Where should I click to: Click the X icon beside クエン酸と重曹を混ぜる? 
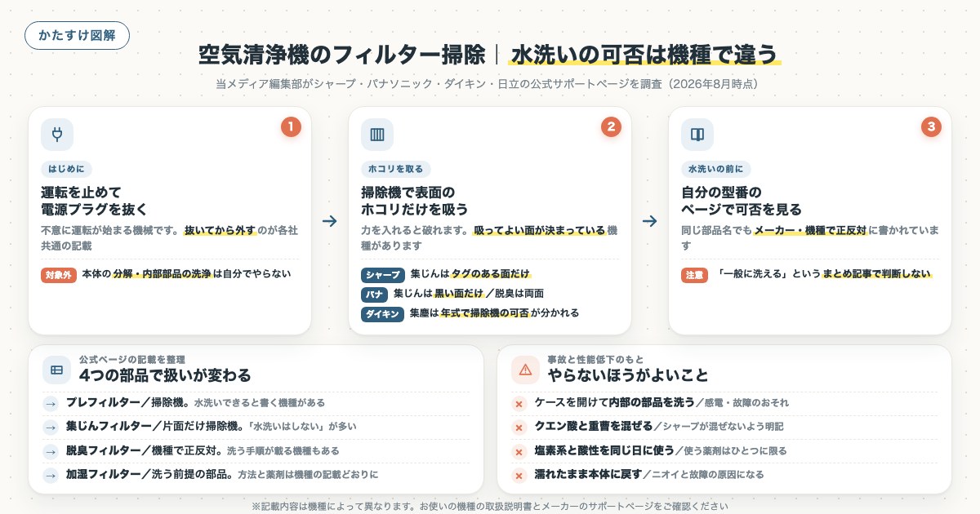(x=519, y=427)
